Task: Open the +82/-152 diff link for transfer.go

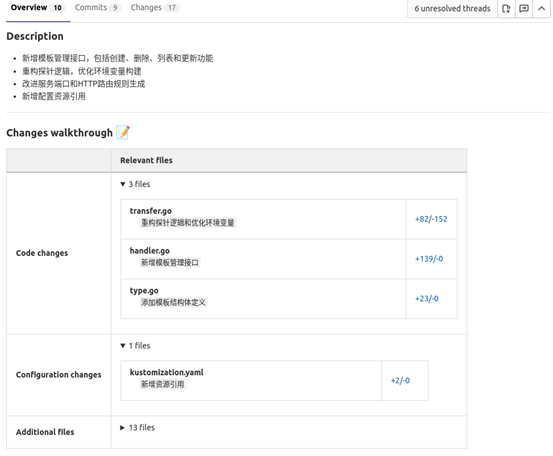Action: pyautogui.click(x=431, y=219)
